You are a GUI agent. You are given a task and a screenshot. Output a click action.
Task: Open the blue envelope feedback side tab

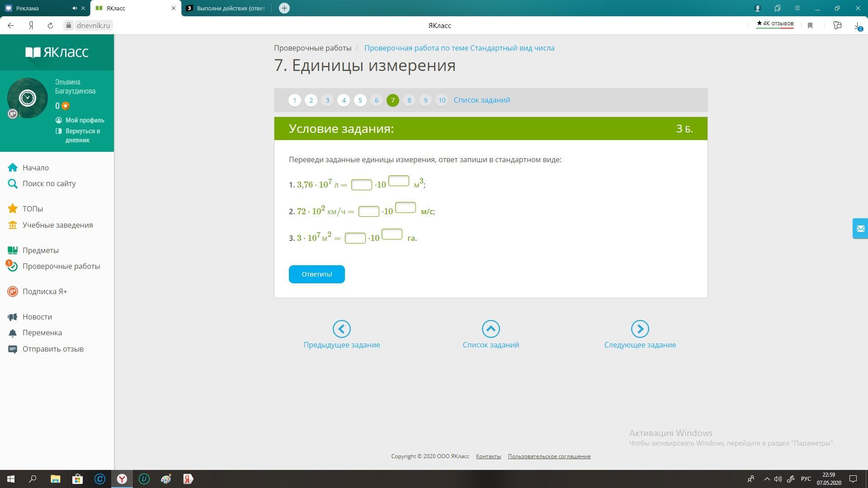point(860,229)
